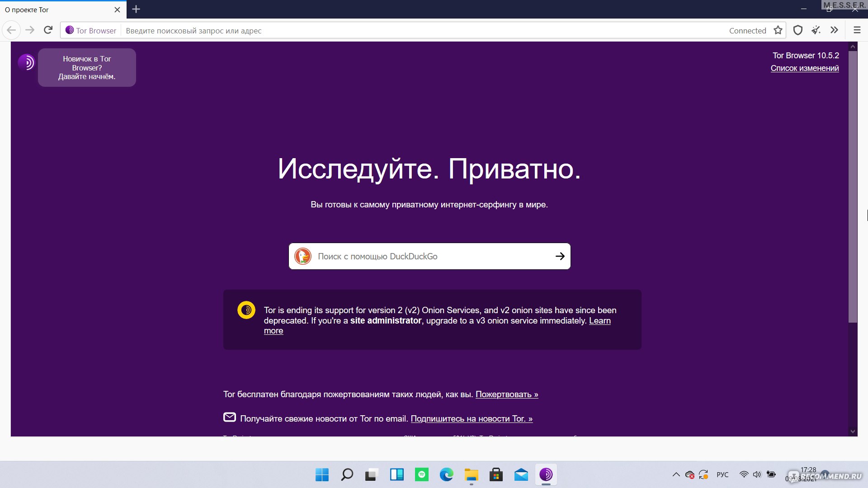
Task: Open new tab with '+' button
Action: (136, 9)
